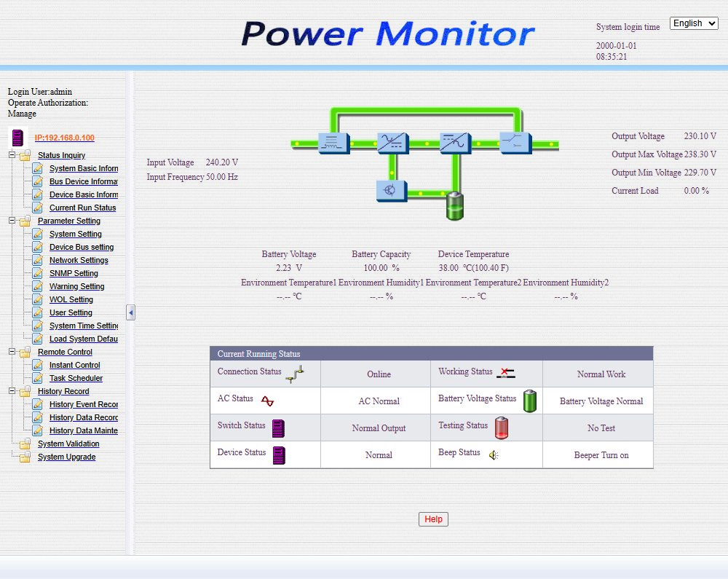Click the inverter block in the power diagram
Viewport: 728px width, 579px height.
pos(455,143)
